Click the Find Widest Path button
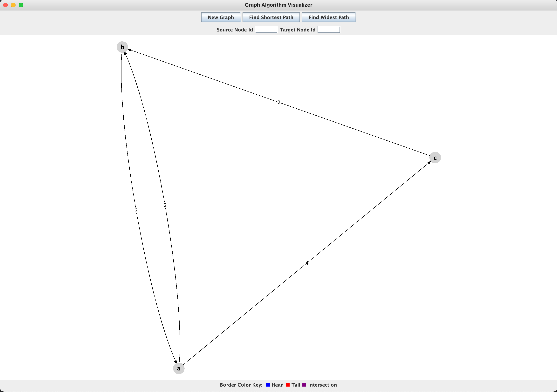This screenshot has height=392, width=557. pyautogui.click(x=329, y=17)
